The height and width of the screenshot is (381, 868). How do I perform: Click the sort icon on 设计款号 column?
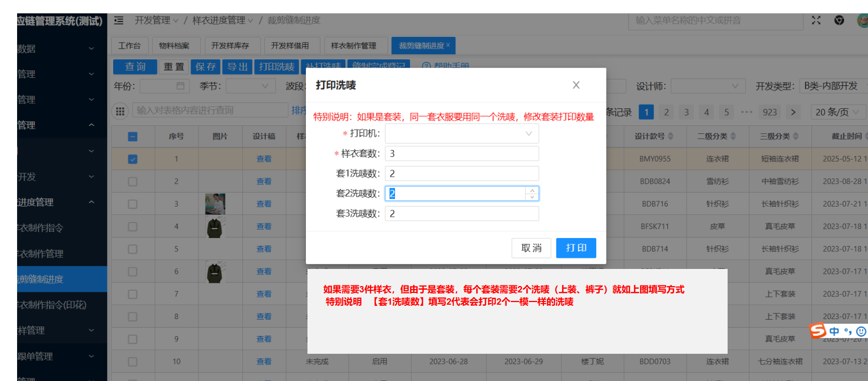(671, 137)
